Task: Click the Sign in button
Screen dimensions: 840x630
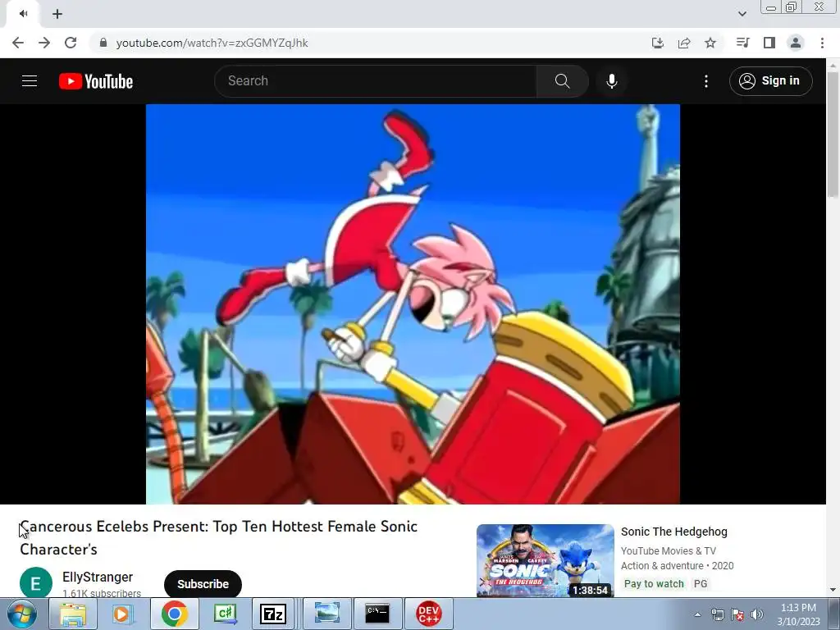Action: click(770, 81)
